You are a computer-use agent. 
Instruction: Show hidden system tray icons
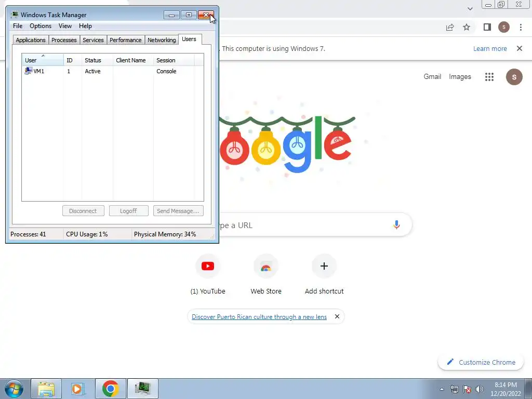(442, 389)
